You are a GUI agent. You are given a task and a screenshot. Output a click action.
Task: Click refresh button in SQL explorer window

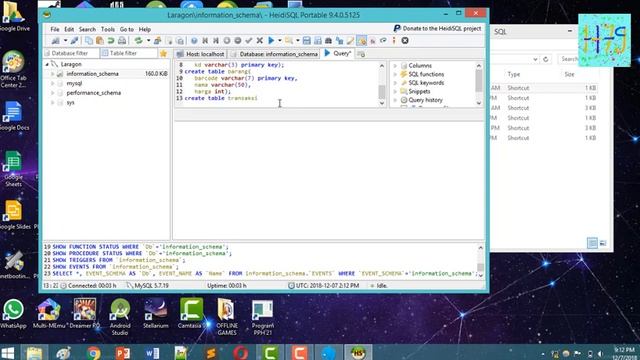pos(546,59)
